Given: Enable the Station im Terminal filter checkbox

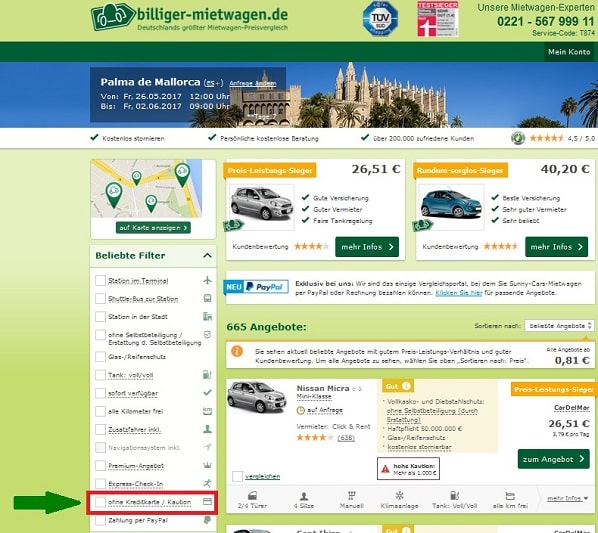Looking at the screenshot, I should pyautogui.click(x=100, y=281).
